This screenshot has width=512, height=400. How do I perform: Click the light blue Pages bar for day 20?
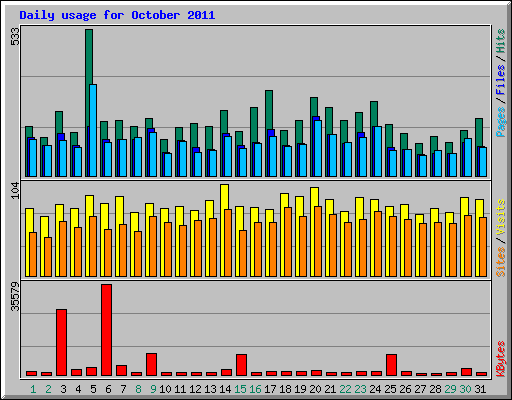pos(318,148)
